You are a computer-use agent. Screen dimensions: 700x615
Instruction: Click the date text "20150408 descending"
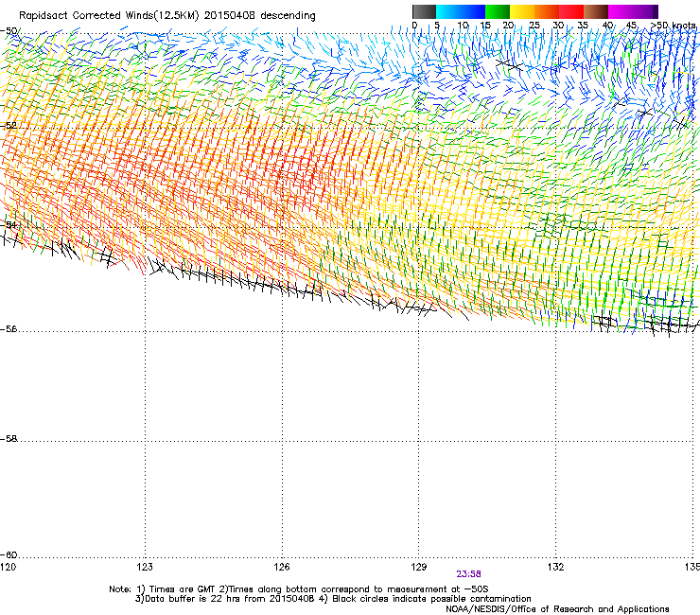(x=260, y=16)
